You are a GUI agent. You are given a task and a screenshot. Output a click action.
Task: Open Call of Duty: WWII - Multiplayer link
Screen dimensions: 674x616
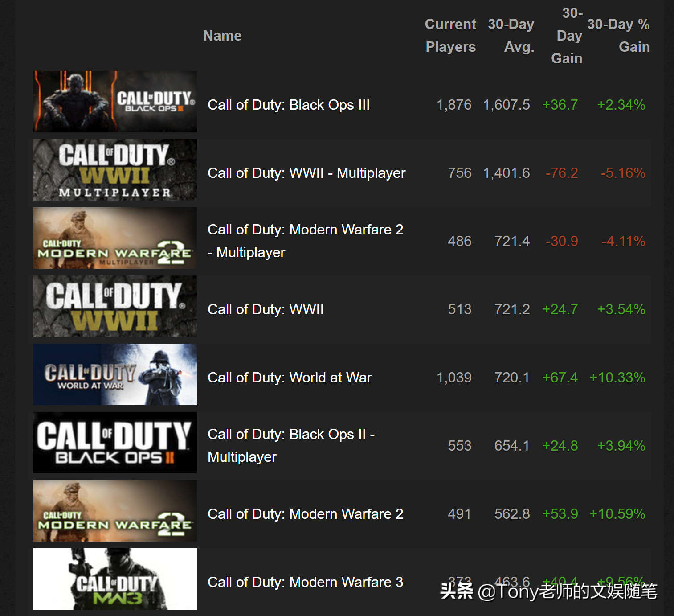[306, 173]
